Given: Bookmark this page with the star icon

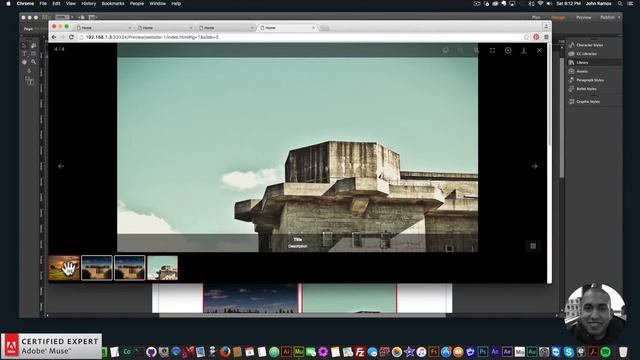Looking at the screenshot, I should tap(527, 37).
